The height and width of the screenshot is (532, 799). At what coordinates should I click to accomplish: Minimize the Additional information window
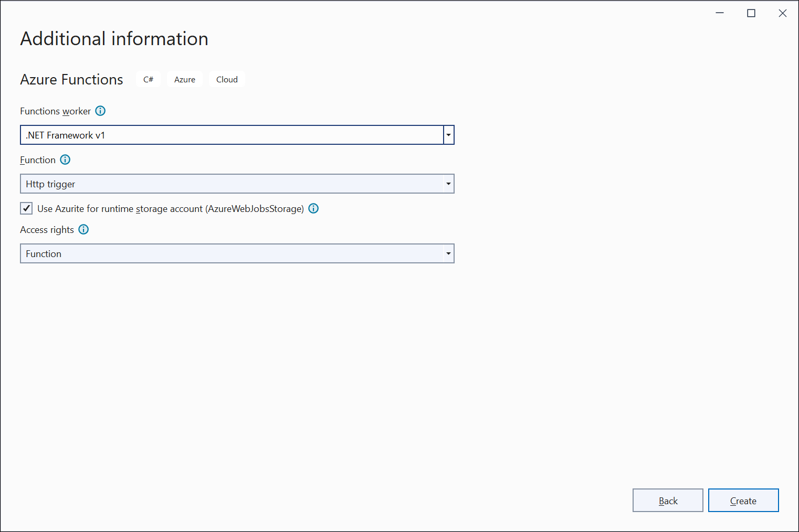tap(720, 13)
